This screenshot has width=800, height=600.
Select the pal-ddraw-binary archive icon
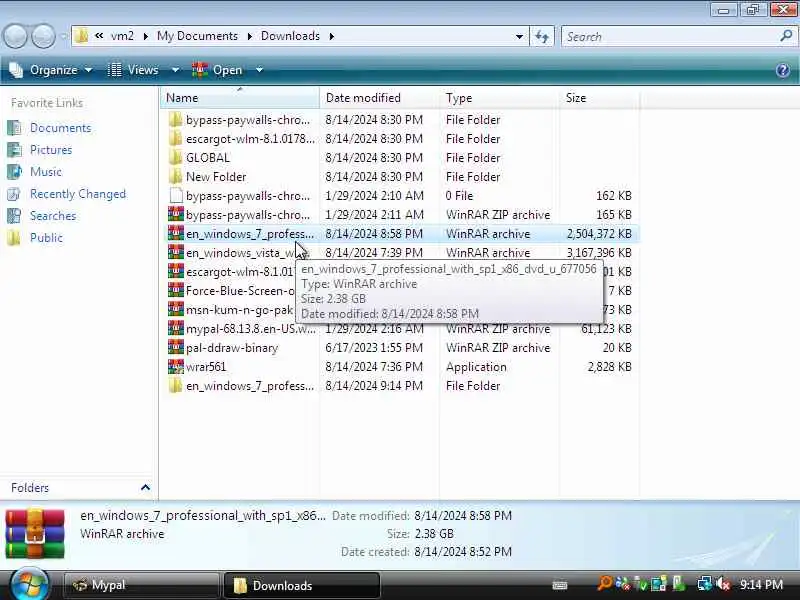[176, 347]
